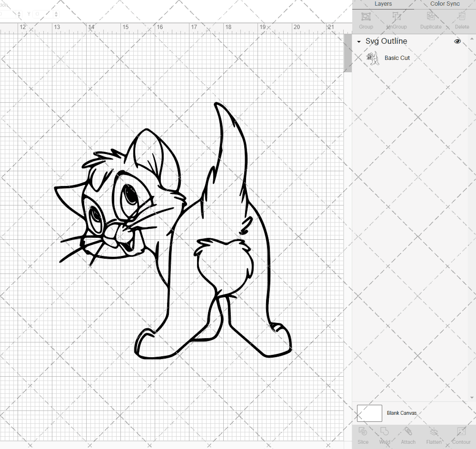This screenshot has height=449, width=476.
Task: Click the X position stepper arrows
Action: pos(19,14)
